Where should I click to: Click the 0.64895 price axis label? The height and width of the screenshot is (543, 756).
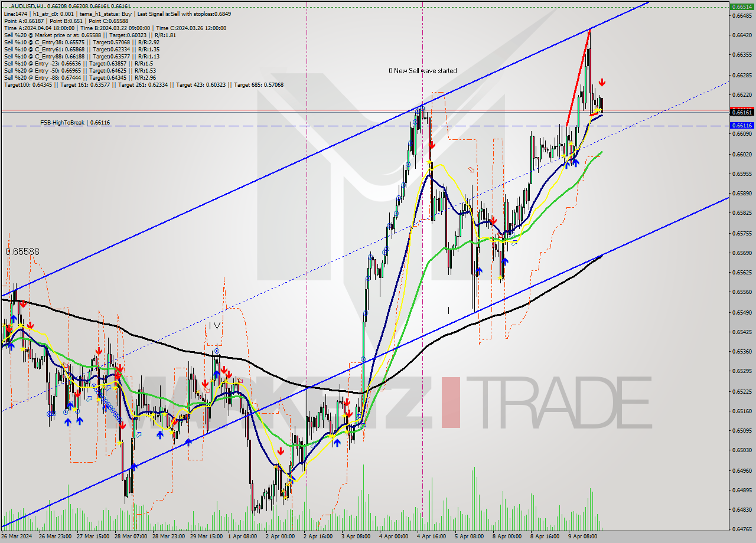pyautogui.click(x=742, y=490)
